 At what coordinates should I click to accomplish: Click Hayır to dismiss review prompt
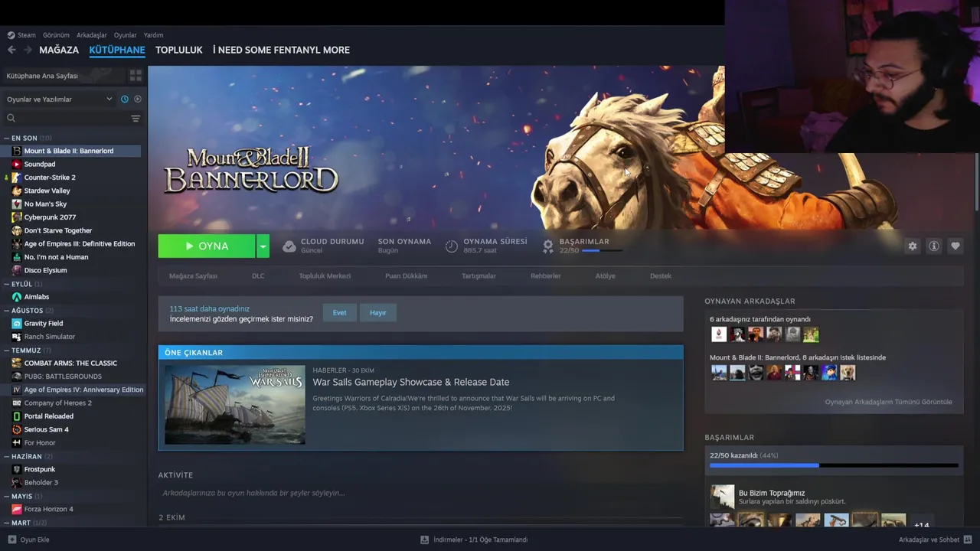pyautogui.click(x=378, y=312)
